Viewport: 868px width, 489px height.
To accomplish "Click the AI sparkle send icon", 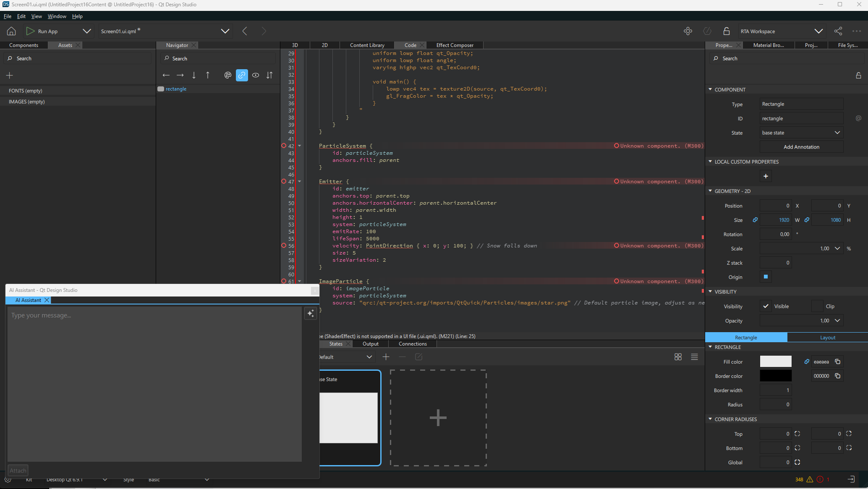I will coord(310,314).
